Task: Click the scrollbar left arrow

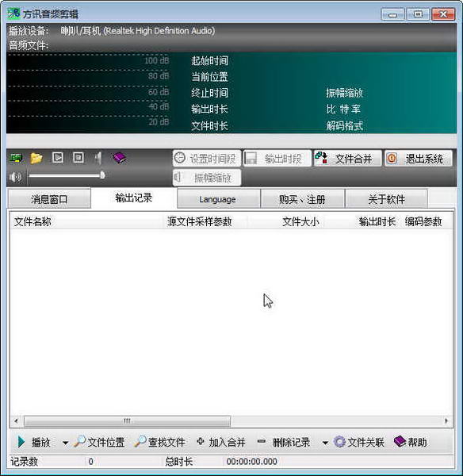Action: (16, 421)
